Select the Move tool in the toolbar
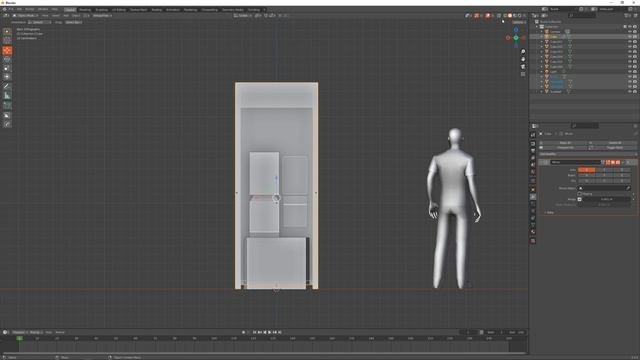Viewport: 640px width, 360px height. (7, 50)
